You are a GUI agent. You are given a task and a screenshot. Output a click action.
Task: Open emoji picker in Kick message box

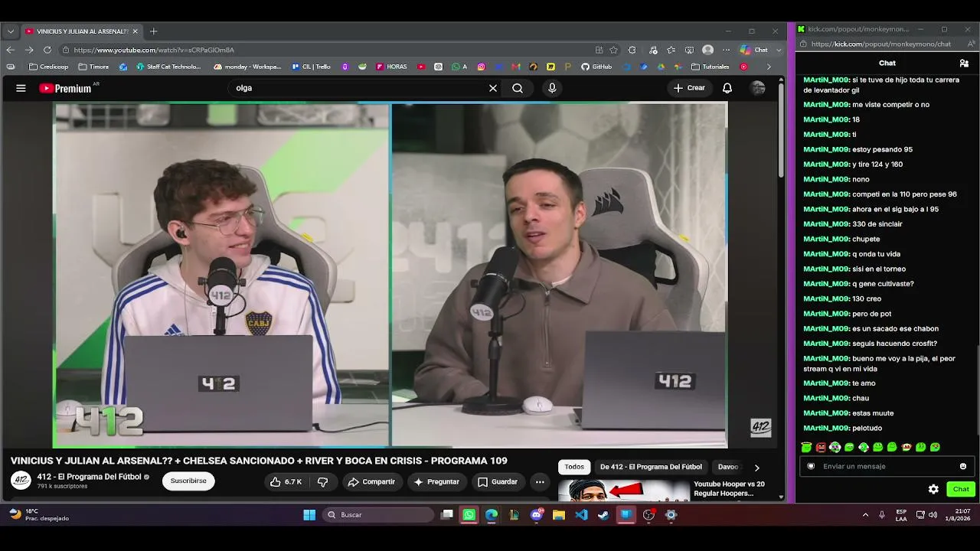(x=963, y=466)
